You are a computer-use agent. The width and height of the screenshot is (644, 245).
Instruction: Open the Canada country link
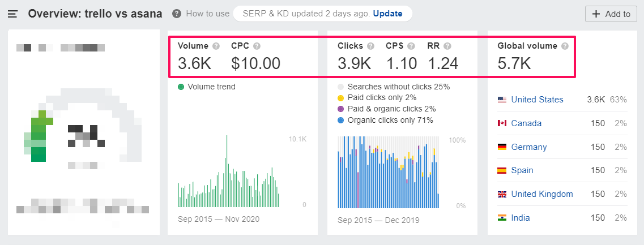[x=526, y=123]
